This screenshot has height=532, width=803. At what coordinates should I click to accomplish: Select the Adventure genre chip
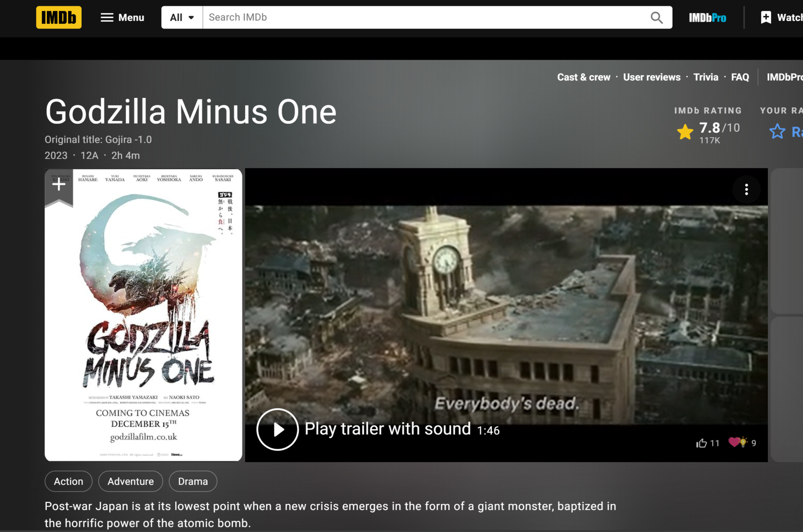[130, 481]
